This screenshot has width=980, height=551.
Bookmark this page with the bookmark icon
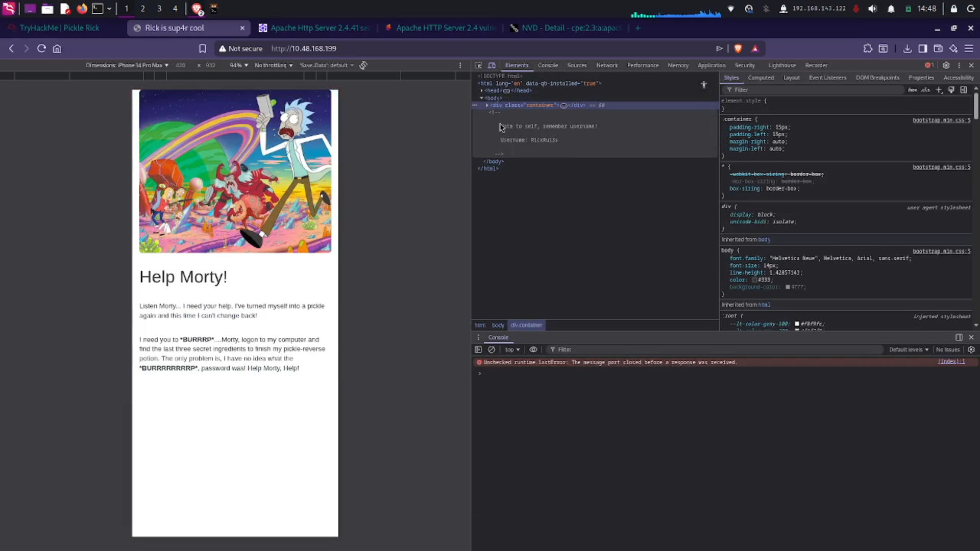203,48
